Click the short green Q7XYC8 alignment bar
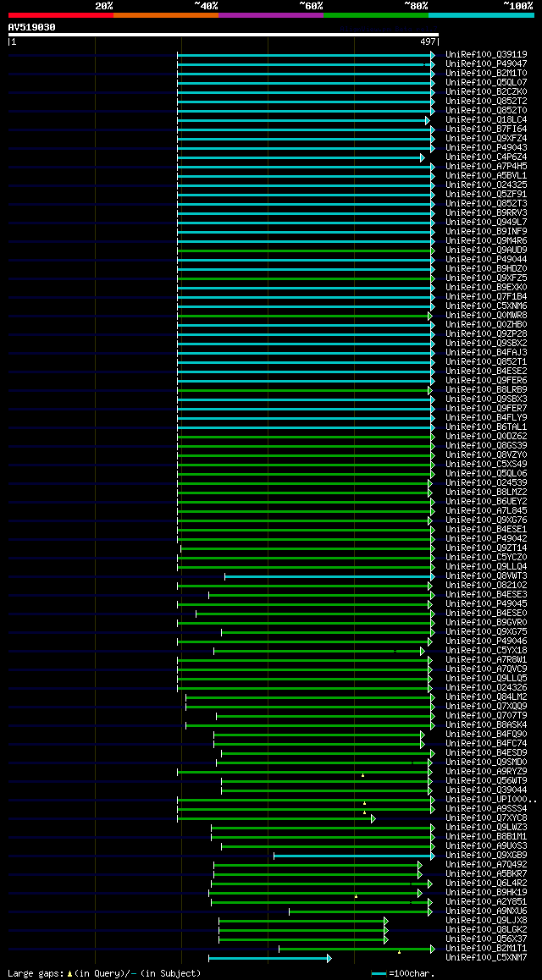This screenshot has width=542, height=980. pyautogui.click(x=276, y=818)
